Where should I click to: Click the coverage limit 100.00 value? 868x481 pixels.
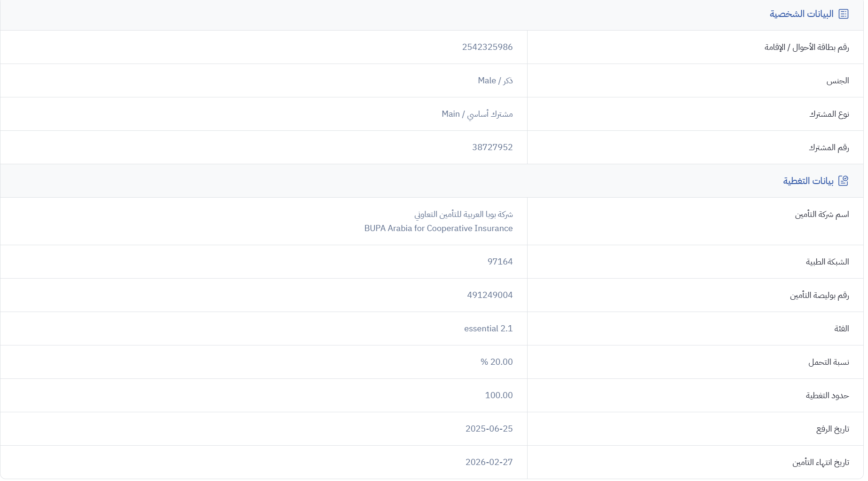coord(499,395)
